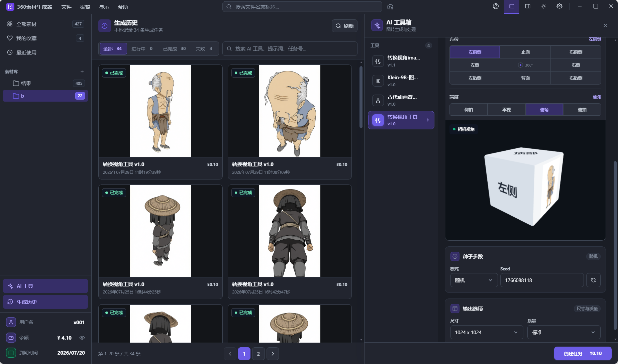Click the image search camera icon

pyautogui.click(x=390, y=7)
